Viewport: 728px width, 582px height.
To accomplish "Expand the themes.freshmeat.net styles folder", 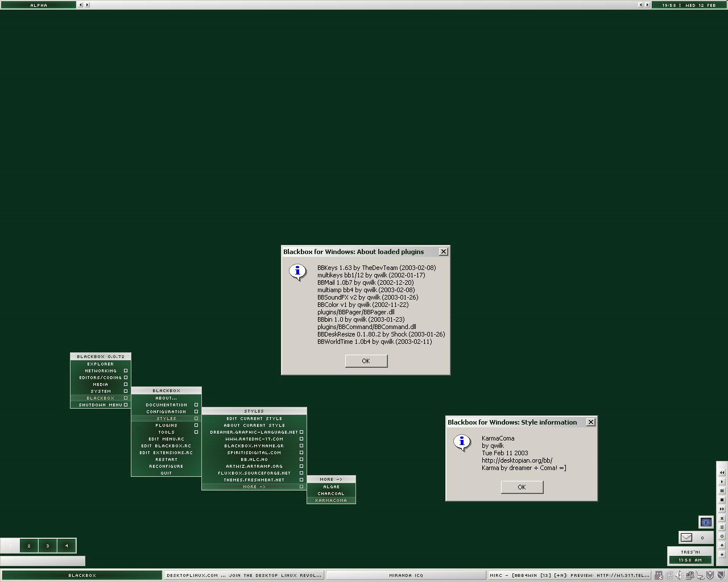I will point(254,480).
